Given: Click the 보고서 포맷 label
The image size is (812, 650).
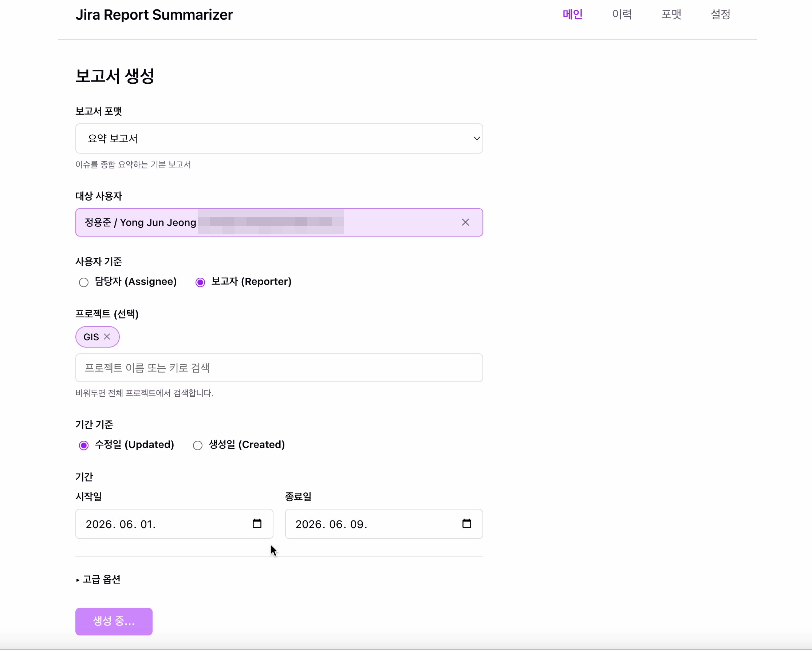Looking at the screenshot, I should 99,111.
